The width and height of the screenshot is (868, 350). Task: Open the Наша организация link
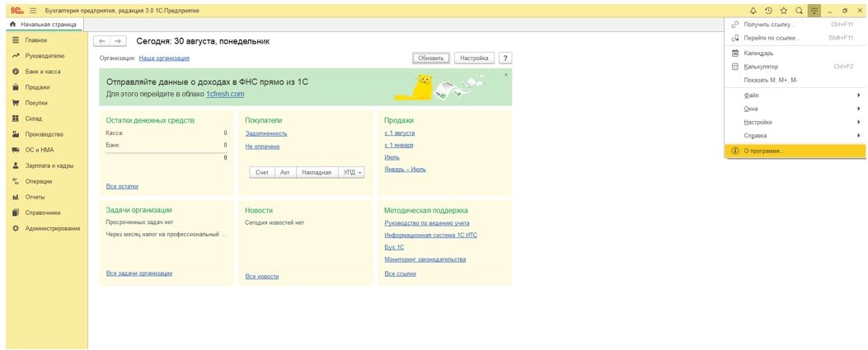164,58
